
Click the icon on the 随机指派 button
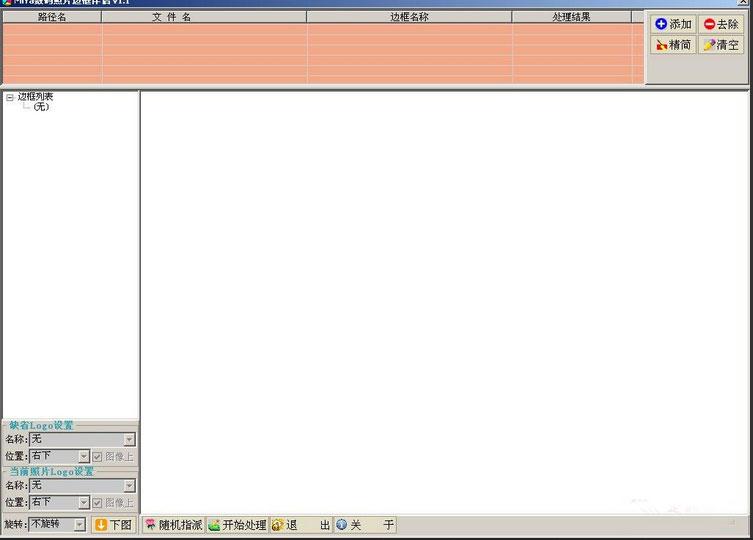(x=151, y=525)
